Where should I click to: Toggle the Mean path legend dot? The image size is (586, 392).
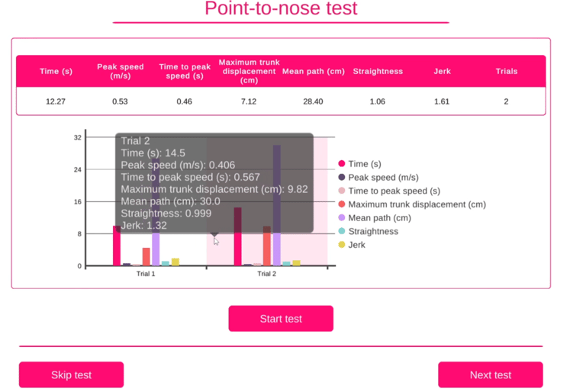[x=342, y=218]
